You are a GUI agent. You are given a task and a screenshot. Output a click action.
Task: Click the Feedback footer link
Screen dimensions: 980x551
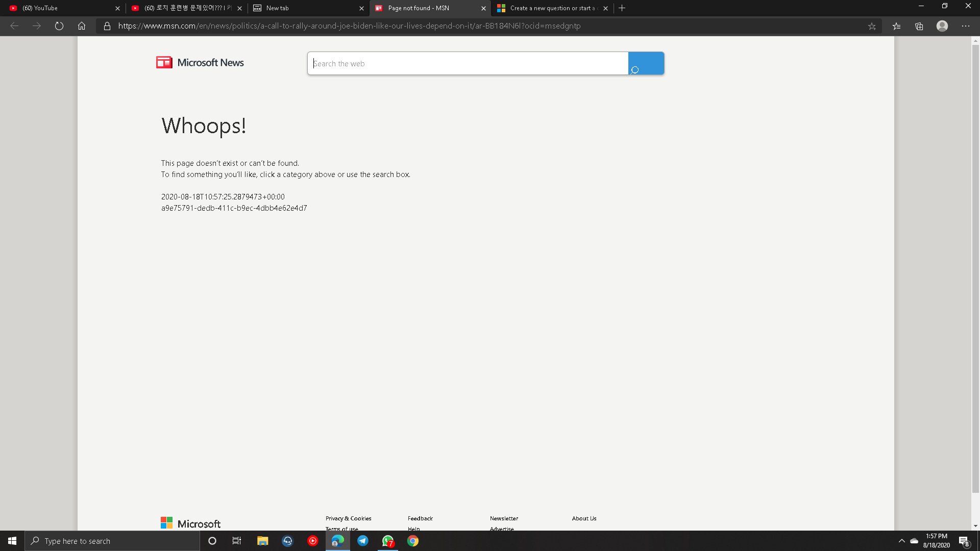click(420, 518)
